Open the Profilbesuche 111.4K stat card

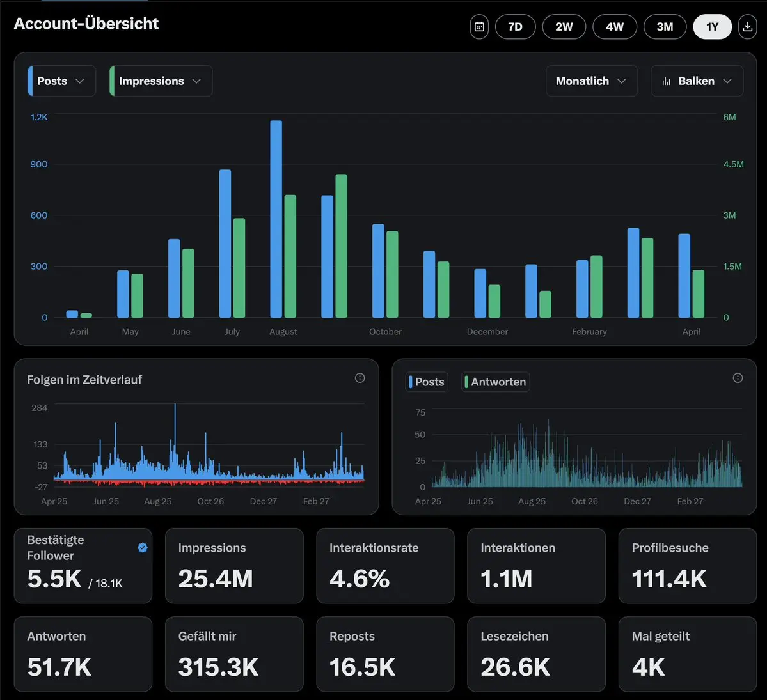(x=687, y=566)
